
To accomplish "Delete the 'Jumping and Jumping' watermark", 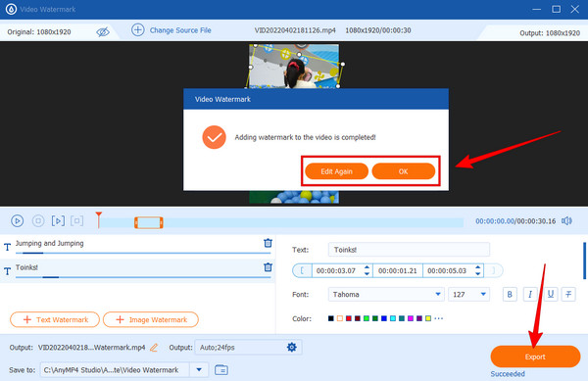I will [x=268, y=243].
